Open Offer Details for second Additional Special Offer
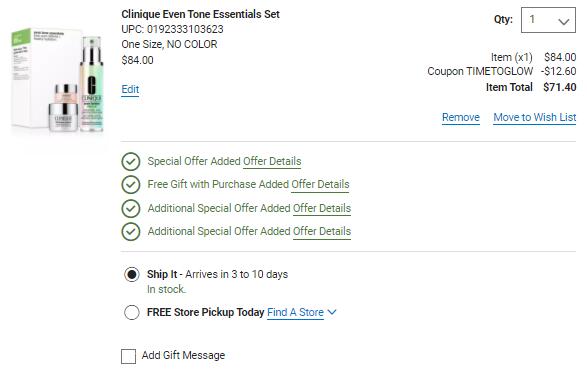The height and width of the screenshot is (369, 587). (x=322, y=231)
